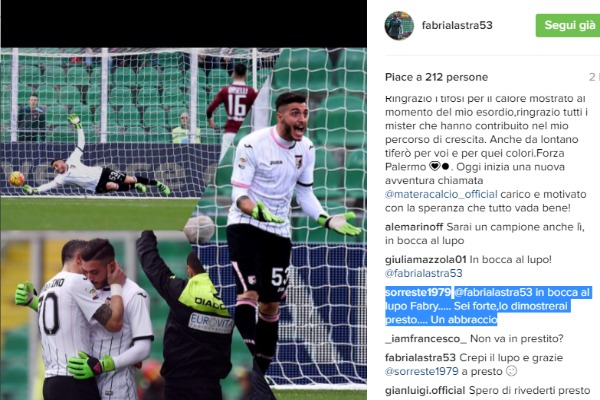Open alemarinoff commenter profile
The height and width of the screenshot is (400, 600).
point(414,227)
